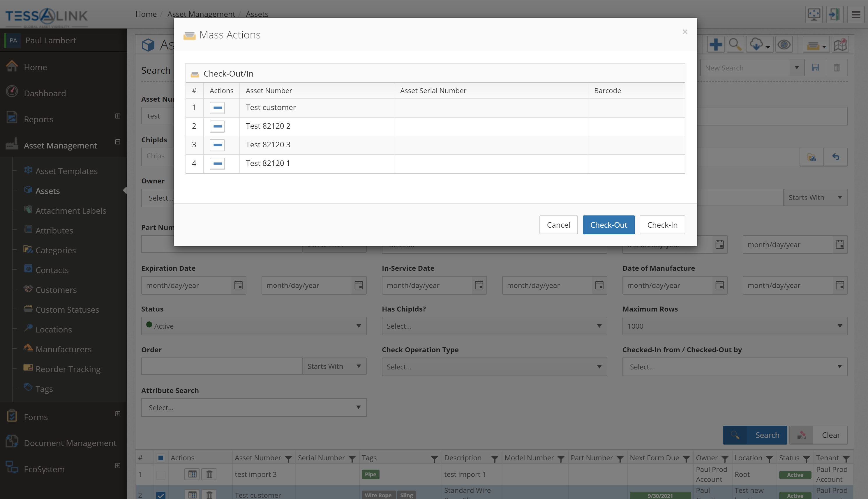Click the Check-Out button
Image resolution: width=868 pixels, height=499 pixels.
608,225
